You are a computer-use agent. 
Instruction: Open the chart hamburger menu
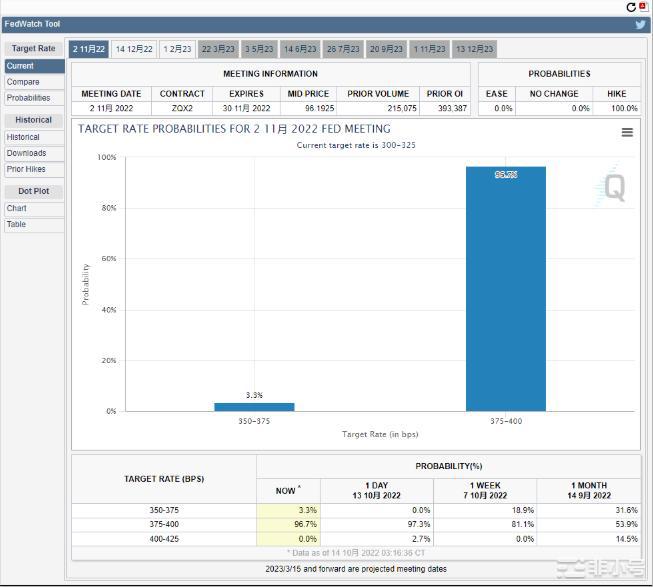click(x=627, y=132)
